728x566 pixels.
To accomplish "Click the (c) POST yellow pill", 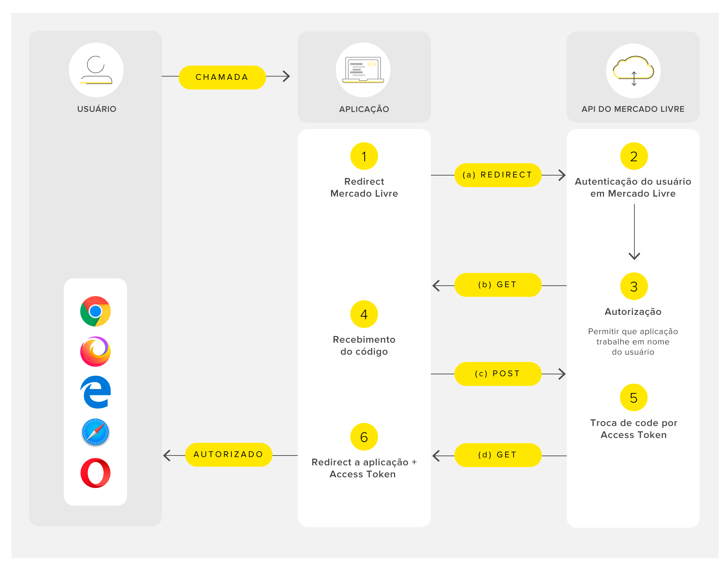I will point(498,374).
